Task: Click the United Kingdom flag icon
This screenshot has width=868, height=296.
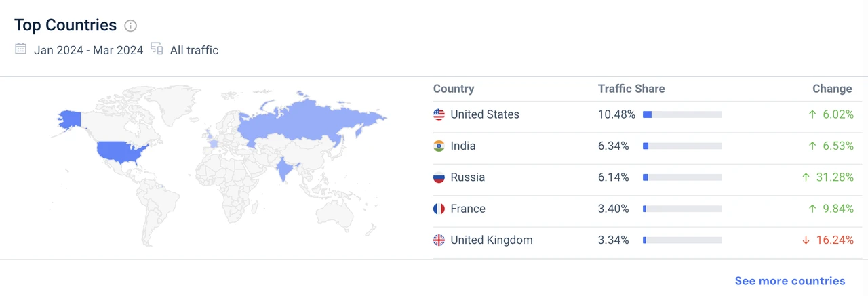Action: (x=439, y=240)
